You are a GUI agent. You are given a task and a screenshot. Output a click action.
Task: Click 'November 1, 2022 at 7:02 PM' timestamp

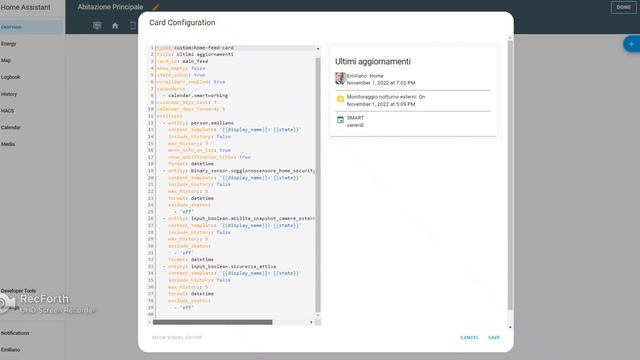pos(381,83)
